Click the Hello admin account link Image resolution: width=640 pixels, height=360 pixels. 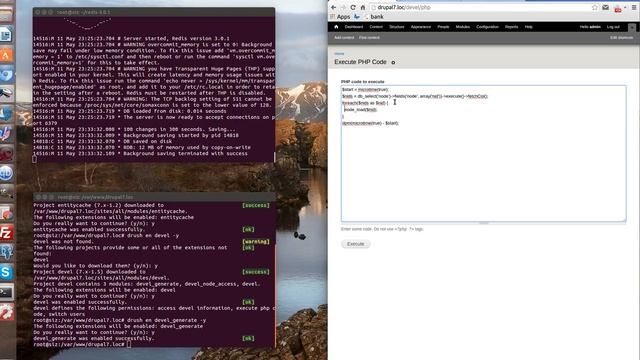pyautogui.click(x=590, y=27)
